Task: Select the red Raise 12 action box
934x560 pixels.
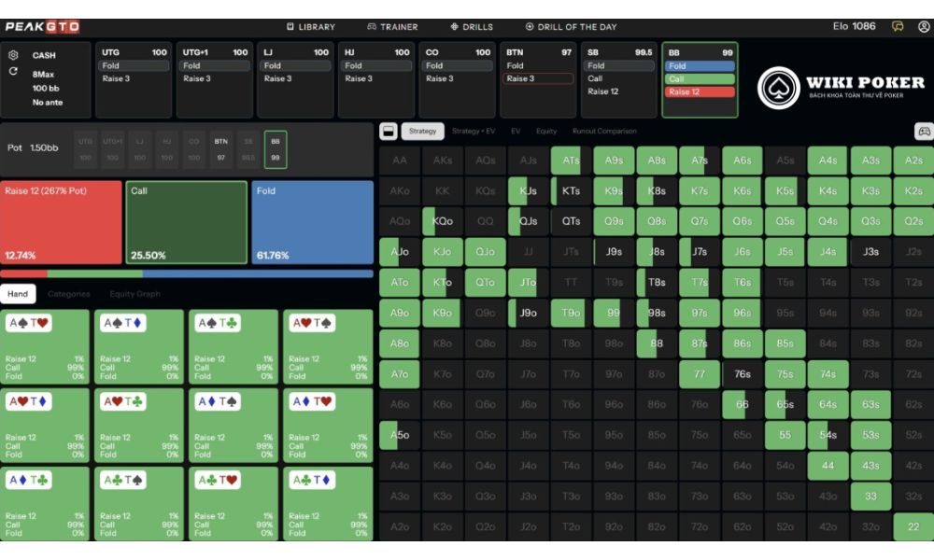Action: (61, 222)
